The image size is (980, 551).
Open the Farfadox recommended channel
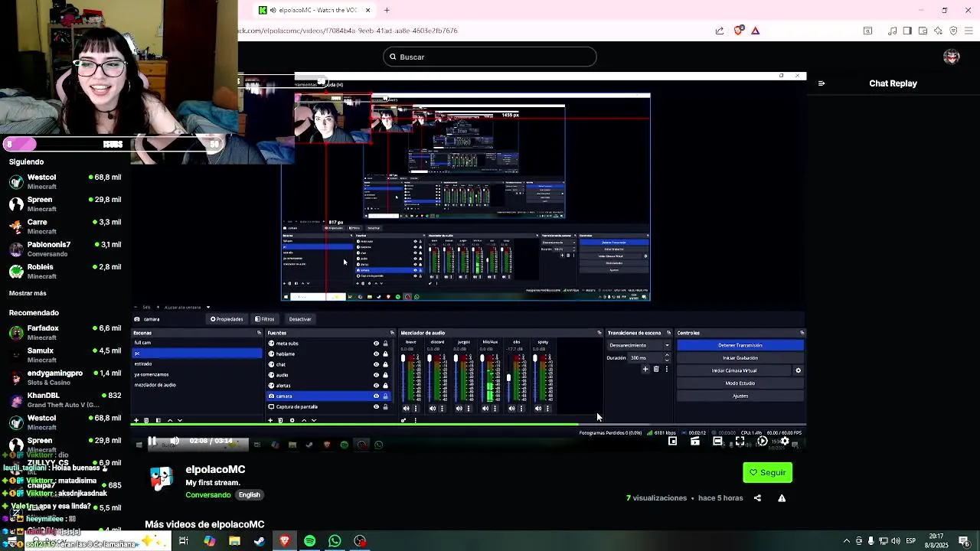[65, 332]
